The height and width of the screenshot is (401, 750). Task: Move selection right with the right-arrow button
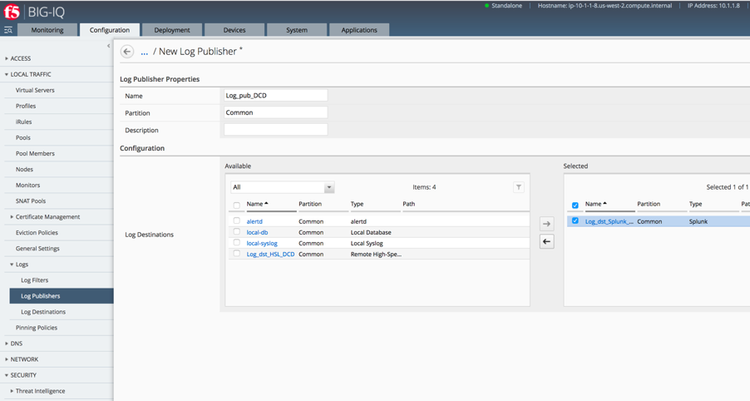(546, 223)
